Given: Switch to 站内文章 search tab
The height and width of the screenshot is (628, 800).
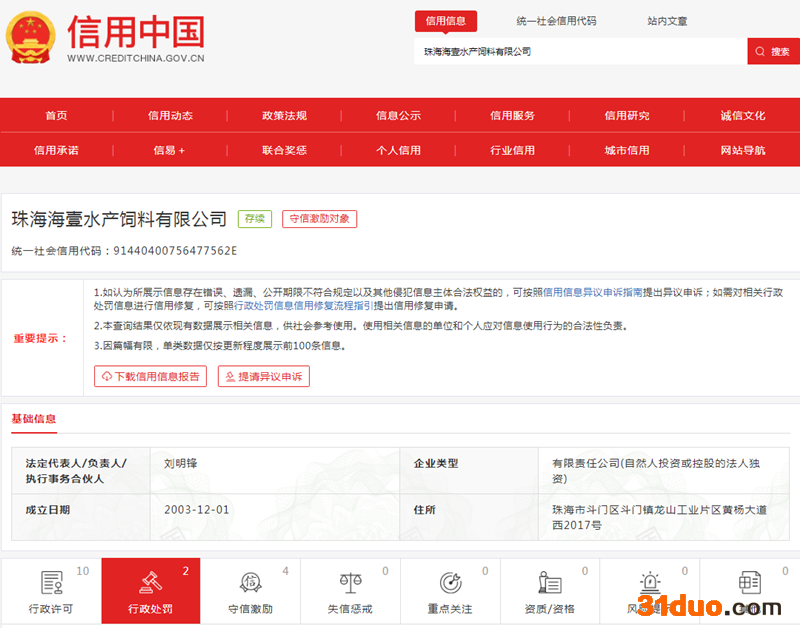Looking at the screenshot, I should pyautogui.click(x=667, y=21).
